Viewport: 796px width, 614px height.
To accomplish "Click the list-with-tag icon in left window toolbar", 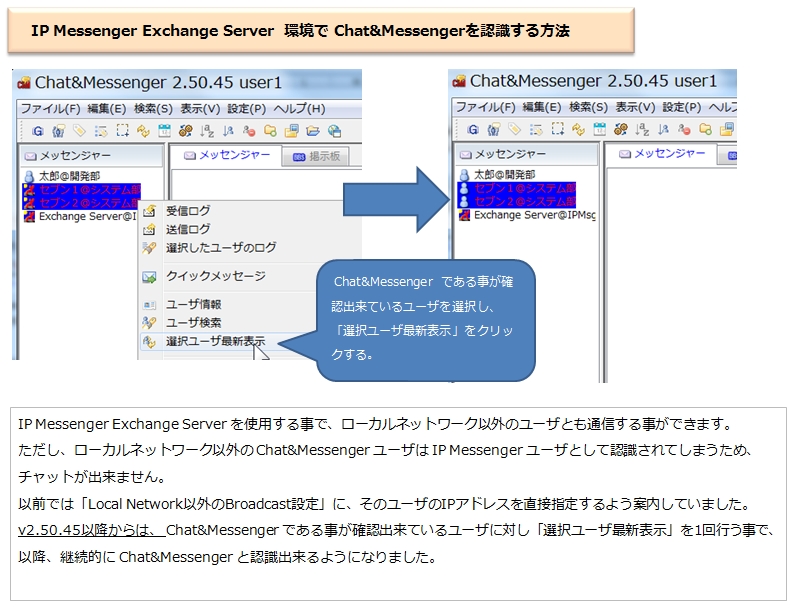I will (x=101, y=131).
